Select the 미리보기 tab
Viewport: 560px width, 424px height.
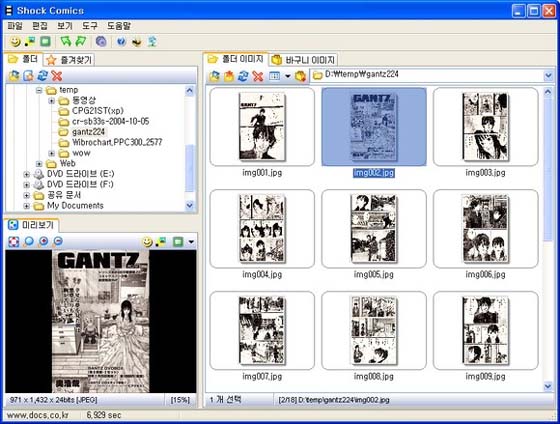pyautogui.click(x=31, y=225)
